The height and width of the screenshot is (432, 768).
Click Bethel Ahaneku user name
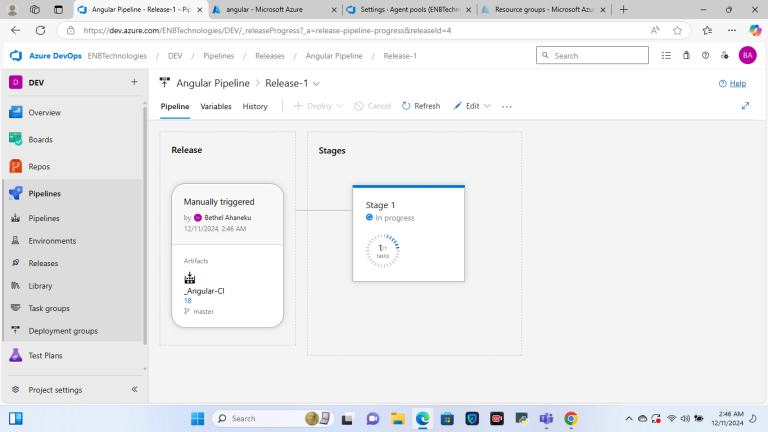(x=228, y=217)
